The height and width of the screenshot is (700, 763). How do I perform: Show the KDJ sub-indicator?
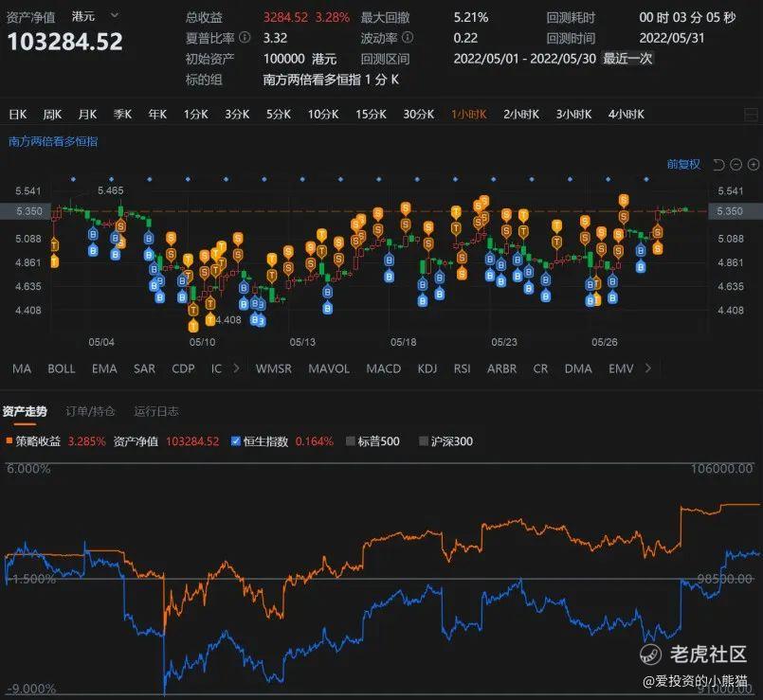coord(427,368)
